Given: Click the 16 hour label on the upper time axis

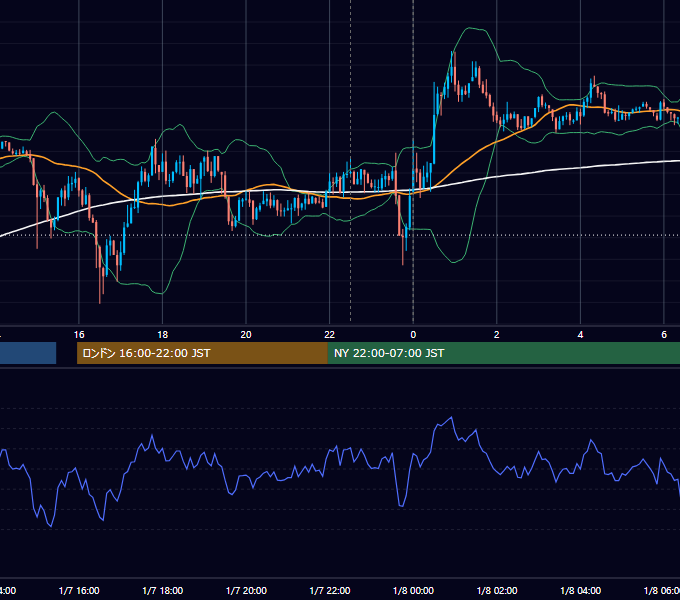Looking at the screenshot, I should (x=79, y=335).
